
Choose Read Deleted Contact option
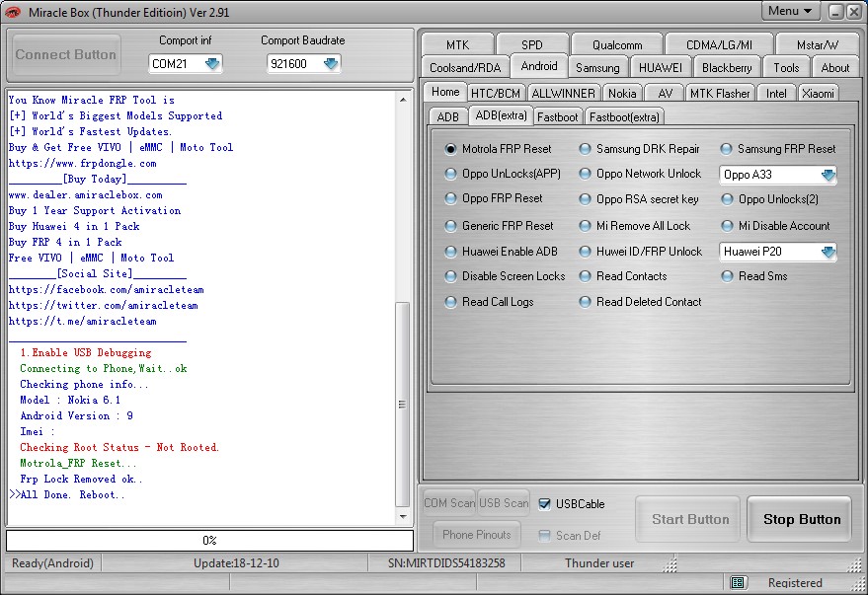pyautogui.click(x=585, y=302)
